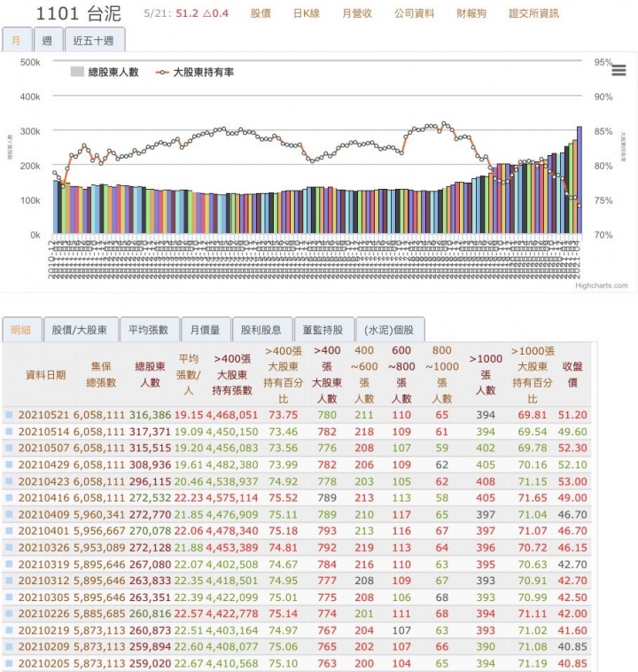Select the 平均張數 tab
The width and height of the screenshot is (638, 672).
[149, 330]
